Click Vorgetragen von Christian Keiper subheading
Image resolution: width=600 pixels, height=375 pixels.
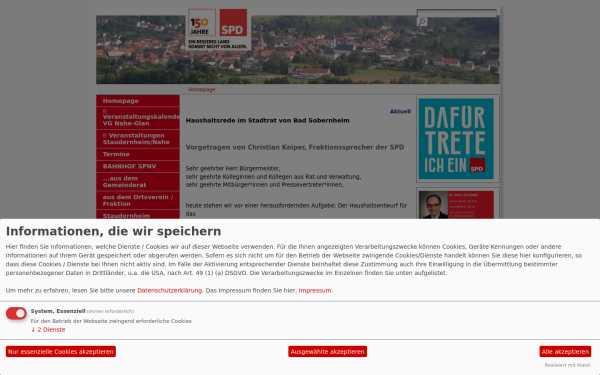click(x=295, y=147)
